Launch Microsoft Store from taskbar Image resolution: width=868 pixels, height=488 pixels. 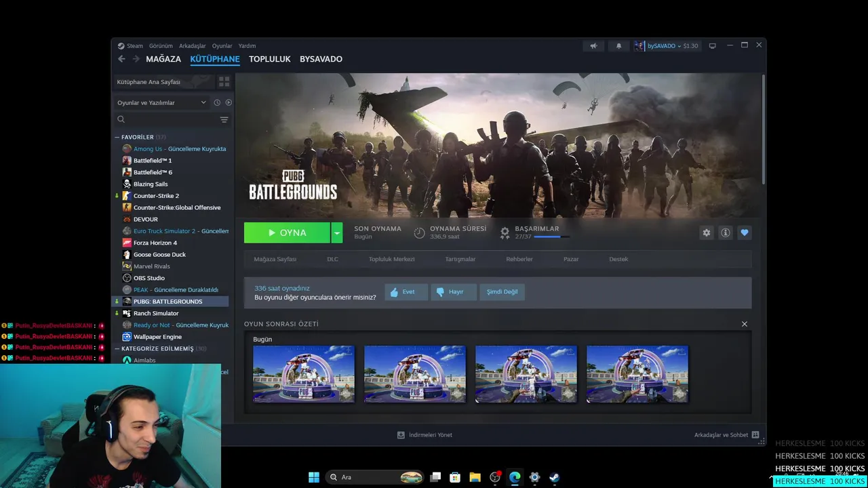click(x=455, y=477)
